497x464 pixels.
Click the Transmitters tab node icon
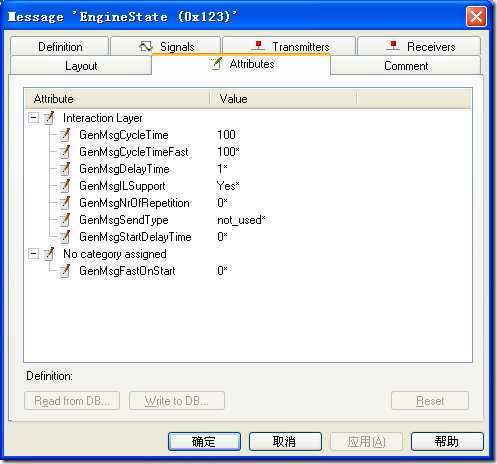click(x=258, y=46)
